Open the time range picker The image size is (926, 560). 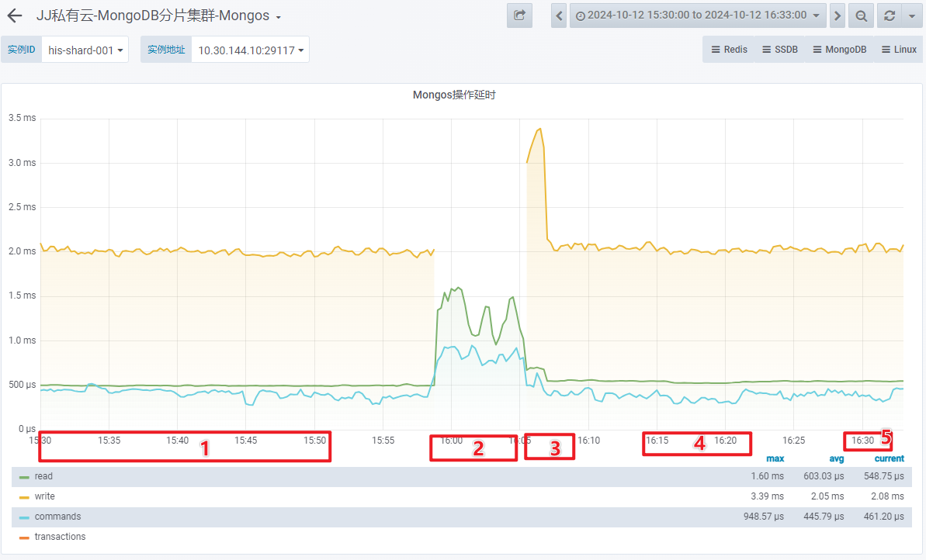696,16
